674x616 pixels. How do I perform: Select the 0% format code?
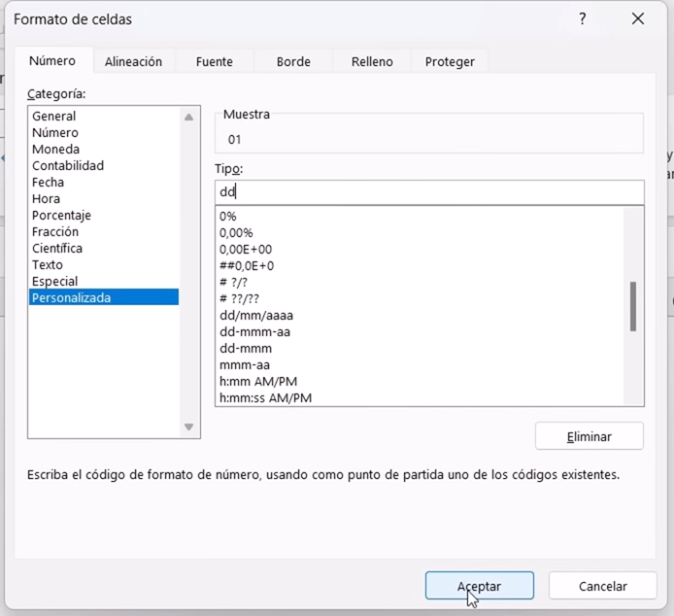point(420,217)
